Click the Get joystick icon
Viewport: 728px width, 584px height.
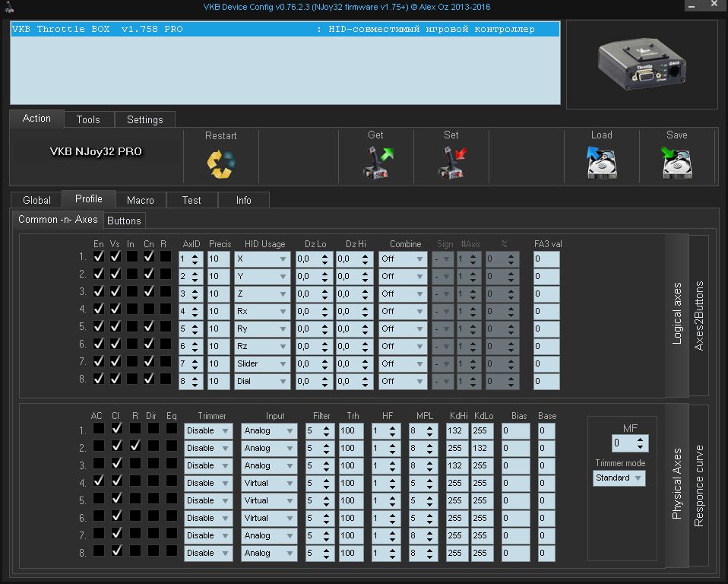coord(376,163)
